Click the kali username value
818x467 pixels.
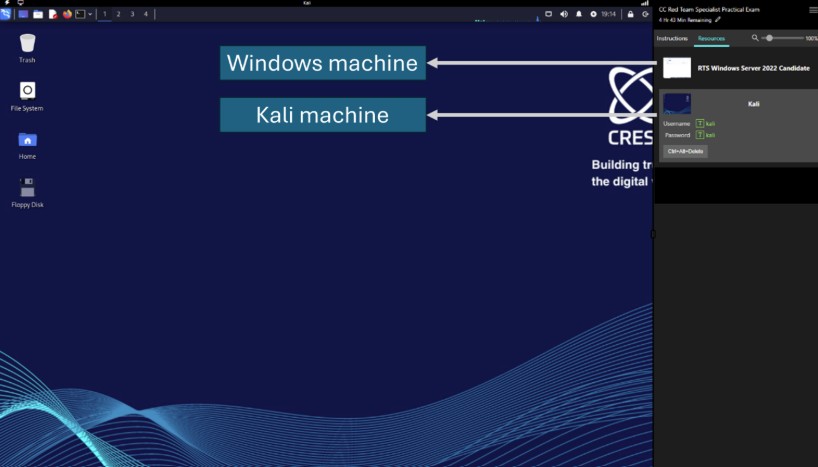click(710, 124)
